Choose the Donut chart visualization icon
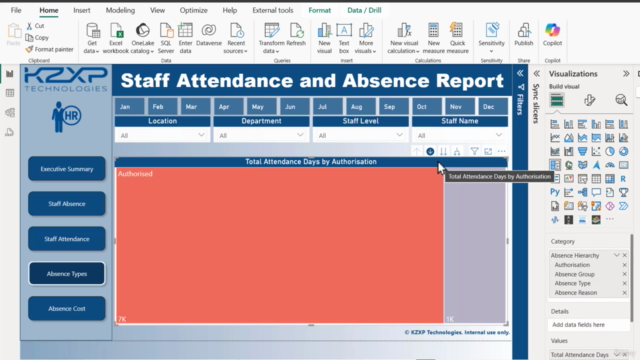 [x=623, y=151]
